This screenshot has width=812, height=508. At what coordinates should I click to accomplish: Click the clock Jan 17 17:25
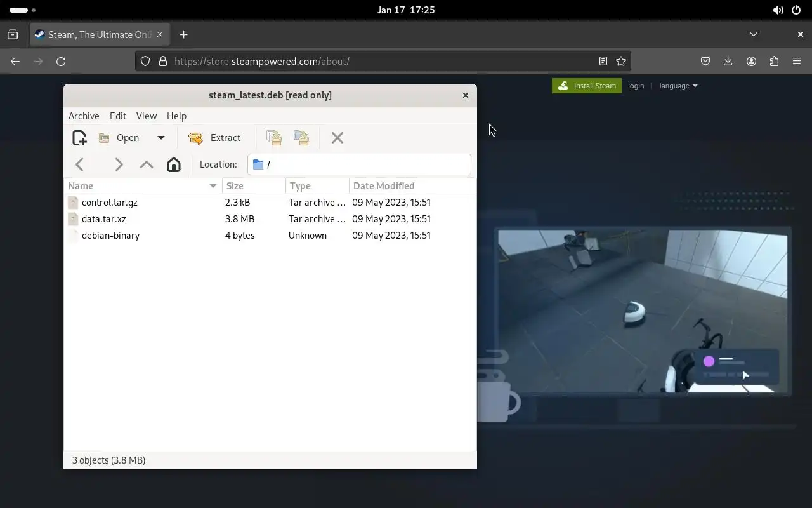tap(406, 10)
